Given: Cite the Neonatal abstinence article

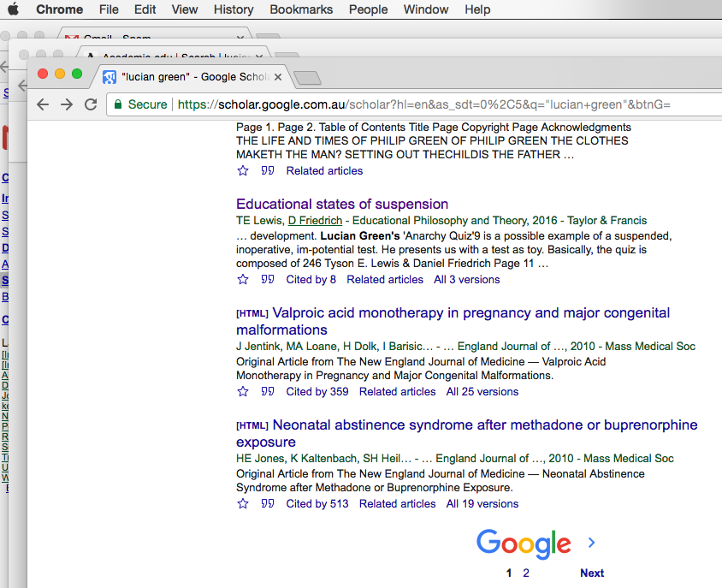Looking at the screenshot, I should pyautogui.click(x=268, y=503).
